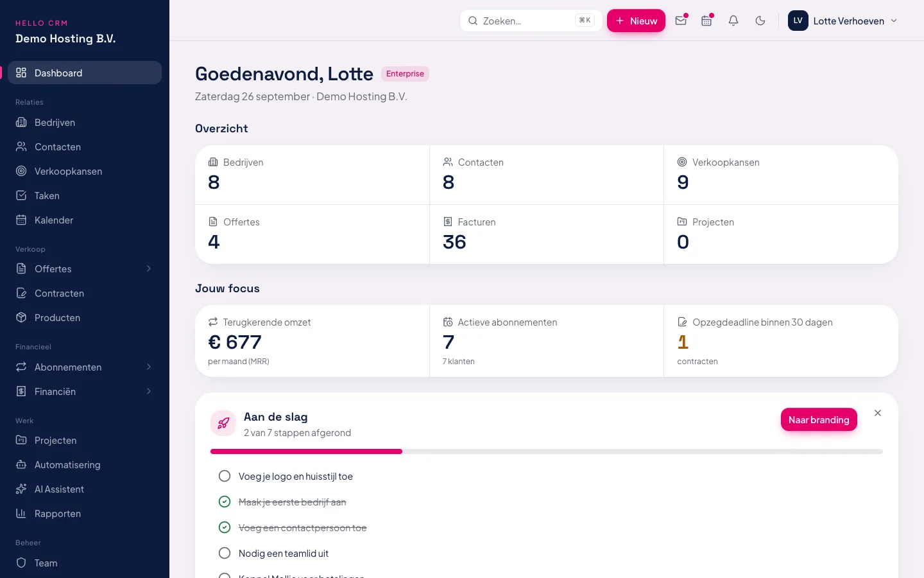Click the Naar branding button
Viewport: 924px width, 578px height.
(x=819, y=419)
